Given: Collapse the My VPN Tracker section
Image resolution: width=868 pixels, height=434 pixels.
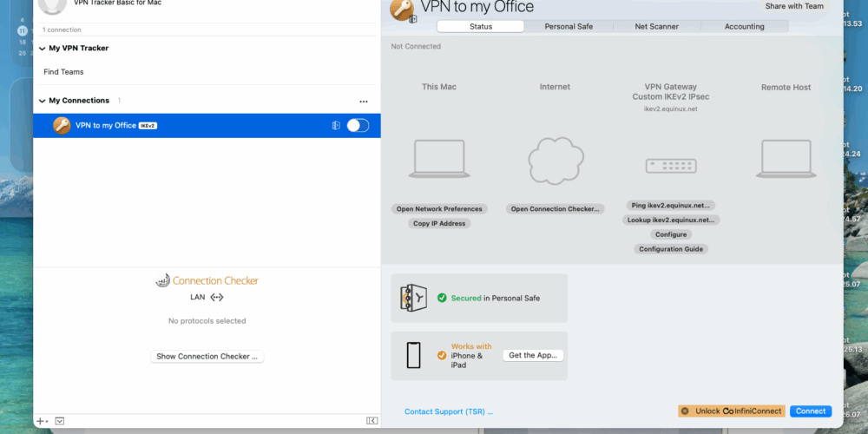Looking at the screenshot, I should (42, 49).
